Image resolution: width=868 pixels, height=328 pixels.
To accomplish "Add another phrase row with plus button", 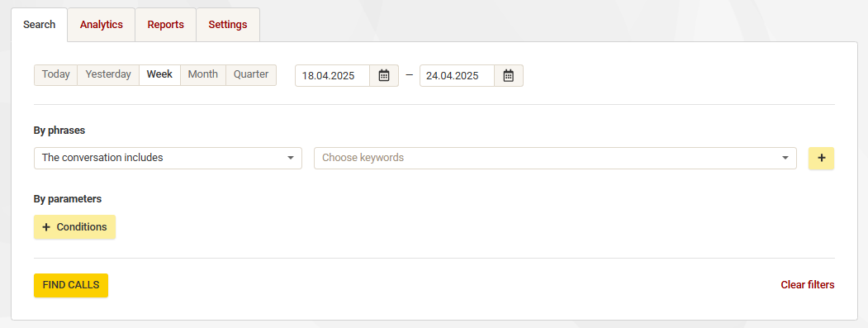I will pos(822,158).
